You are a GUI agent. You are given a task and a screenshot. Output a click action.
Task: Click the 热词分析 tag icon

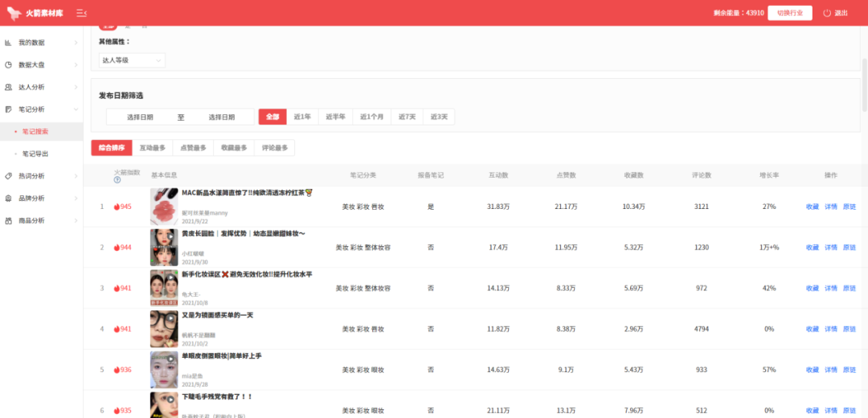pos(8,176)
